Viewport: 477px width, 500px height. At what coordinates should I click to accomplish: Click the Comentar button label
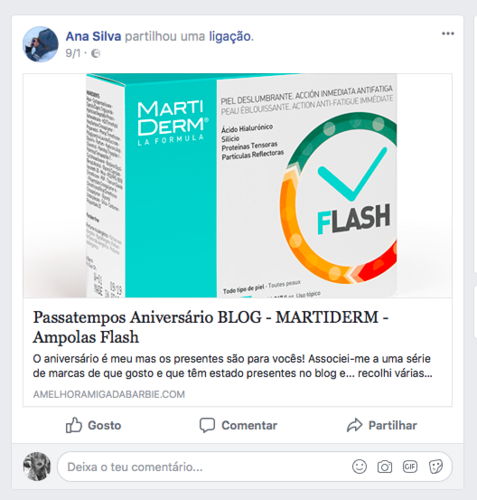249,425
